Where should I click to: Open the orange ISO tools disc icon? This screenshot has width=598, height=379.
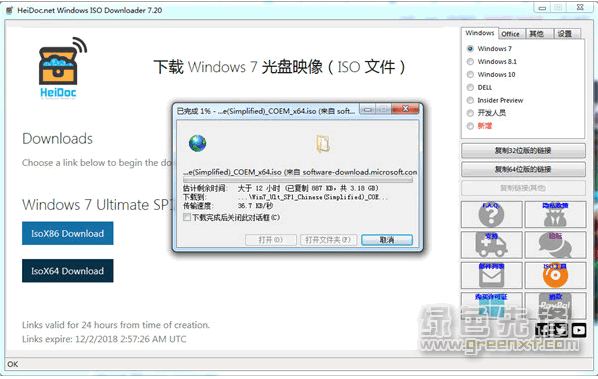[x=555, y=275]
